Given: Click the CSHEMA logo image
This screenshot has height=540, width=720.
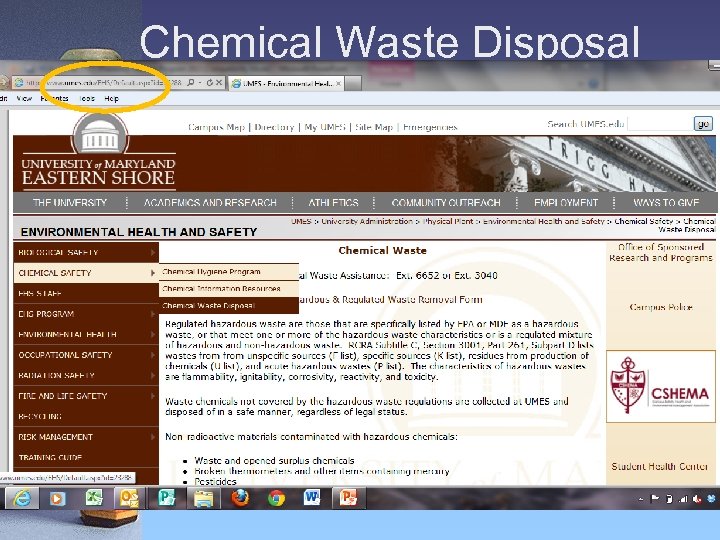Looking at the screenshot, I should click(660, 386).
